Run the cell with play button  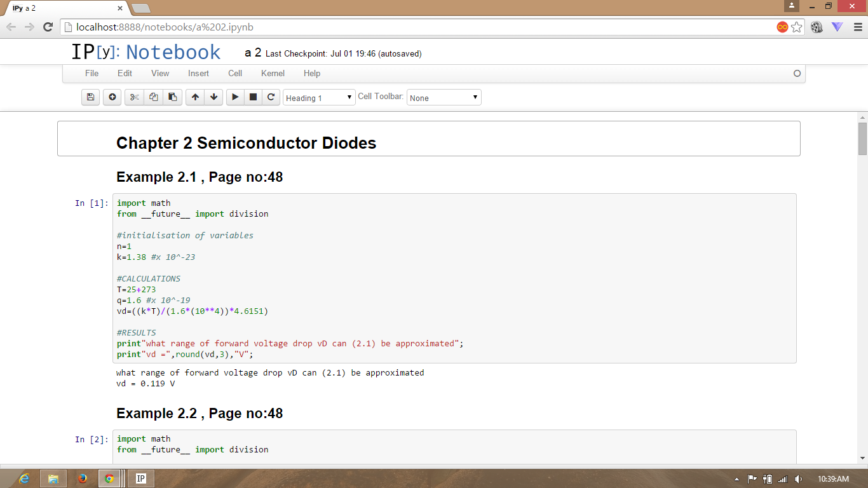pyautogui.click(x=235, y=97)
